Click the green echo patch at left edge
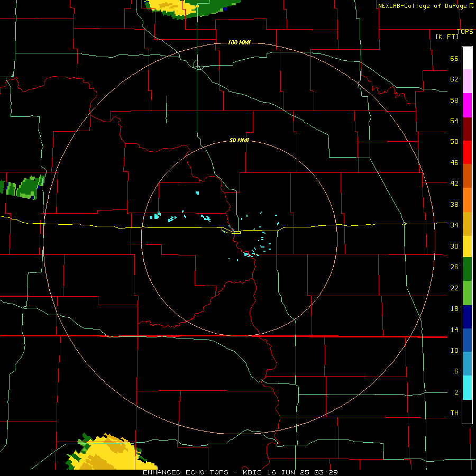The width and height of the screenshot is (476, 476). (x=23, y=187)
